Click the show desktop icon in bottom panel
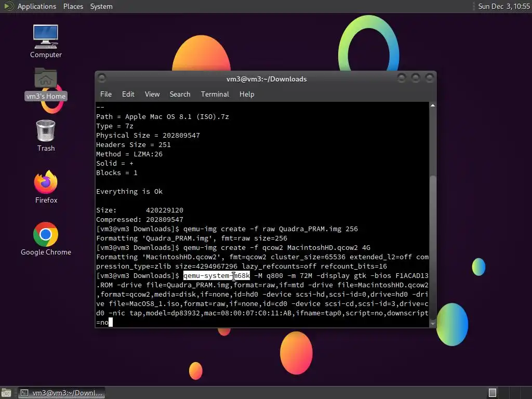This screenshot has height=399, width=532. tap(6, 393)
